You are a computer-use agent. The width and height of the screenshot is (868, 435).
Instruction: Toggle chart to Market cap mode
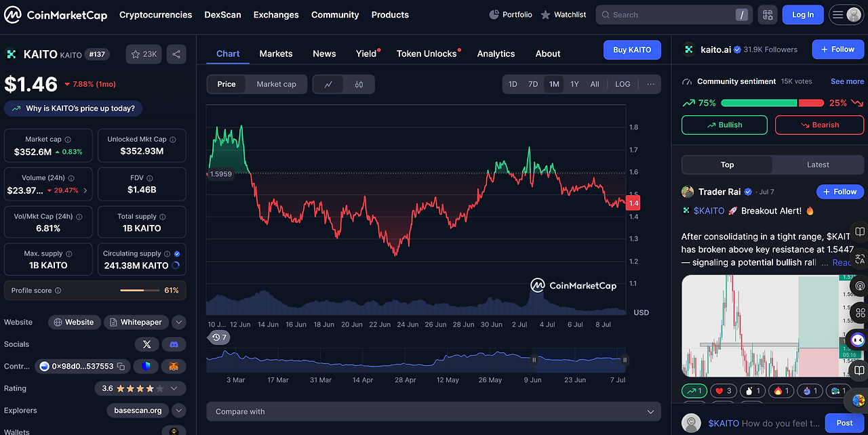[276, 84]
